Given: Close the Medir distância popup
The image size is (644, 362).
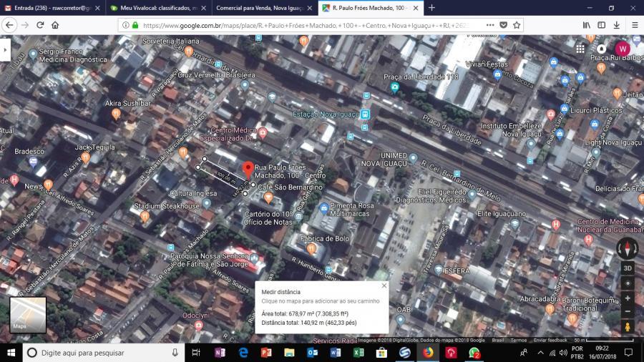Looking at the screenshot, I should [x=384, y=286].
